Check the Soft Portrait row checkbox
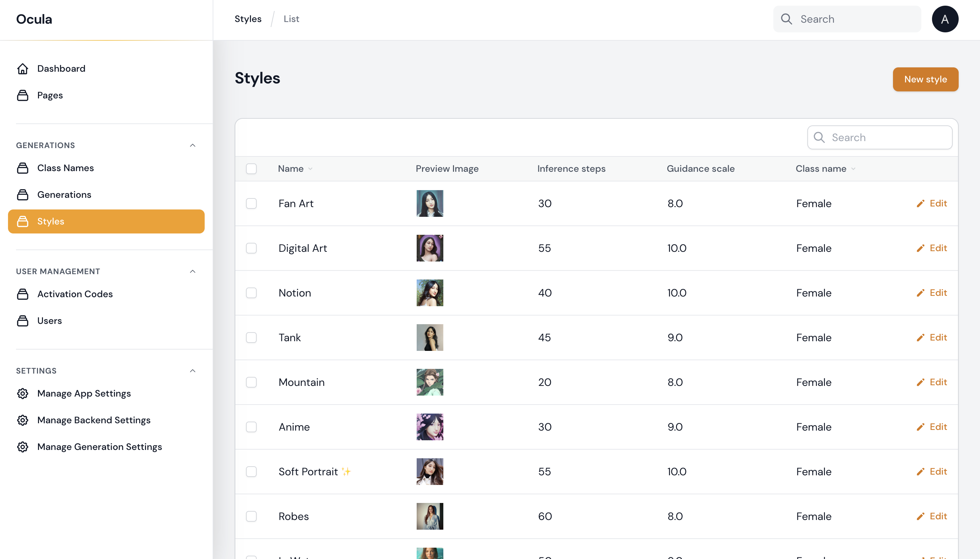 [x=251, y=472]
